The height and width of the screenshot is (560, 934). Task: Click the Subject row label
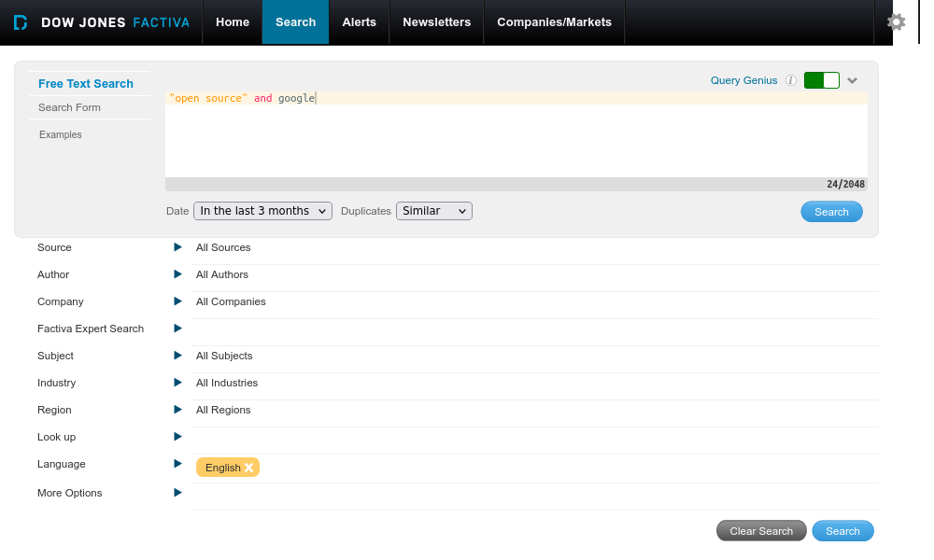tap(55, 356)
